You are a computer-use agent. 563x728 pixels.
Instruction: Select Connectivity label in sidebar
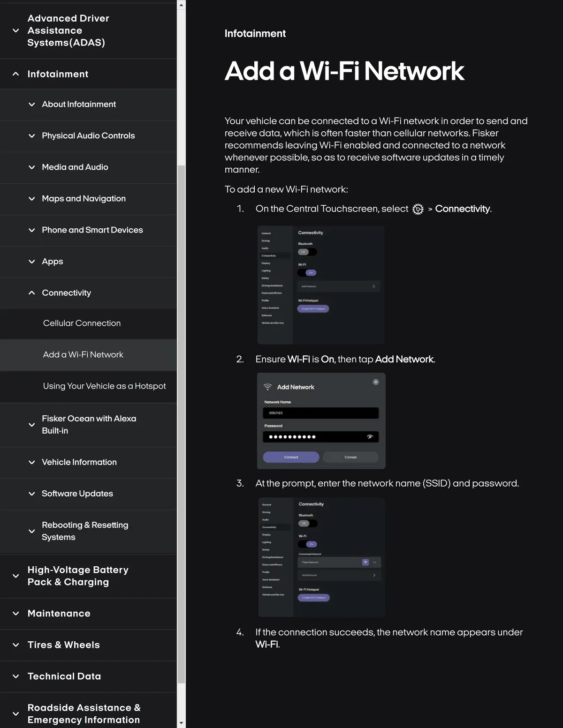67,293
